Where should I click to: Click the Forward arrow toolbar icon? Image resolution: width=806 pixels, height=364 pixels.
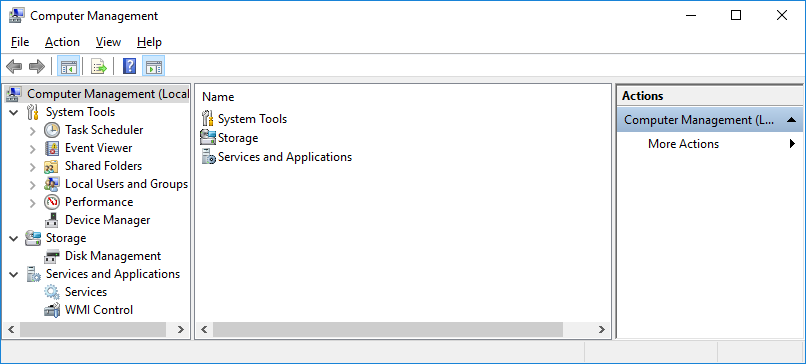click(37, 66)
